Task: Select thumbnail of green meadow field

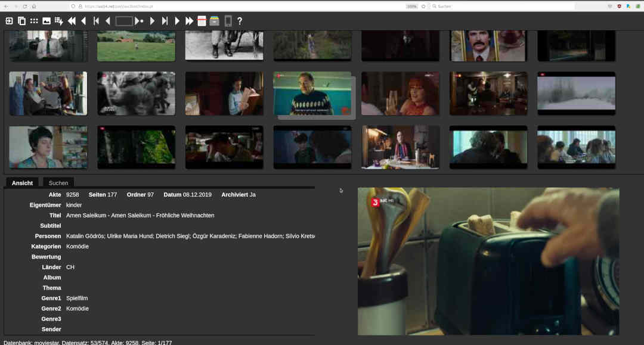Action: pos(136,45)
